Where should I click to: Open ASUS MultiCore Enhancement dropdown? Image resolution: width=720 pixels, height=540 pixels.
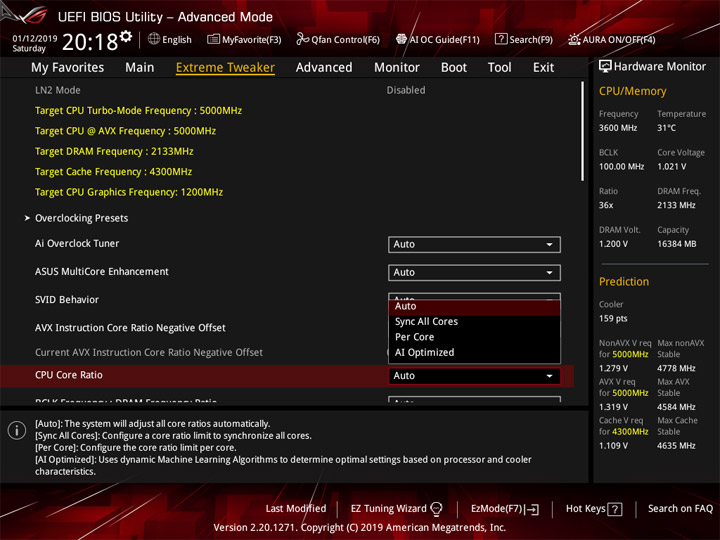pyautogui.click(x=474, y=272)
